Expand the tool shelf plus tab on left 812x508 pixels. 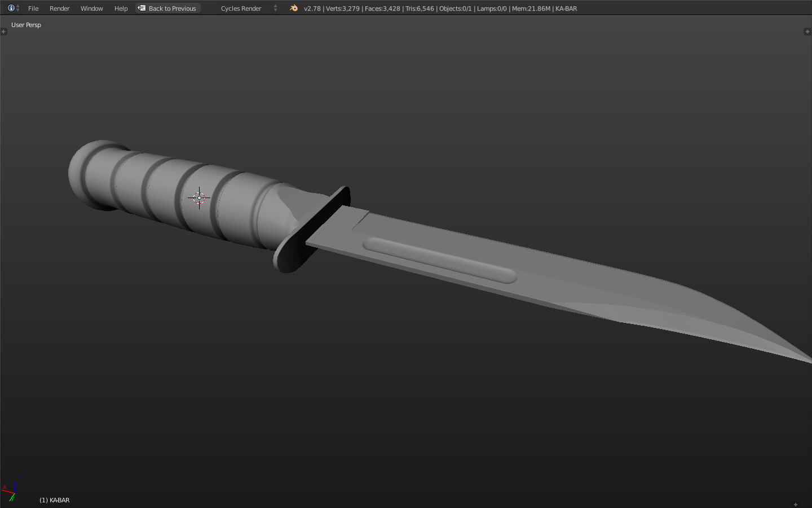(x=3, y=32)
